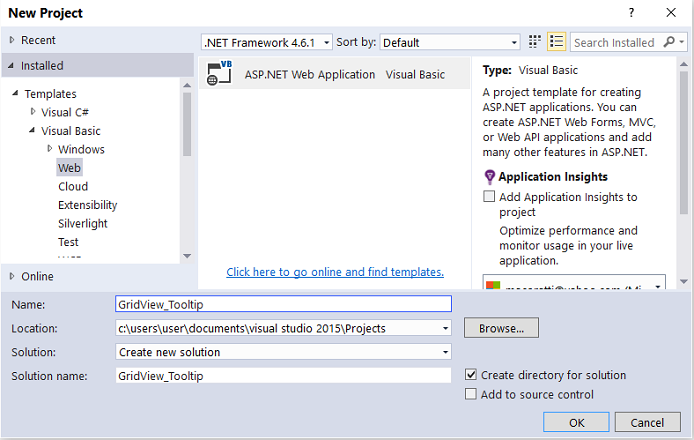The height and width of the screenshot is (440, 694).
Task: Click into the Solution name field
Action: [x=283, y=376]
